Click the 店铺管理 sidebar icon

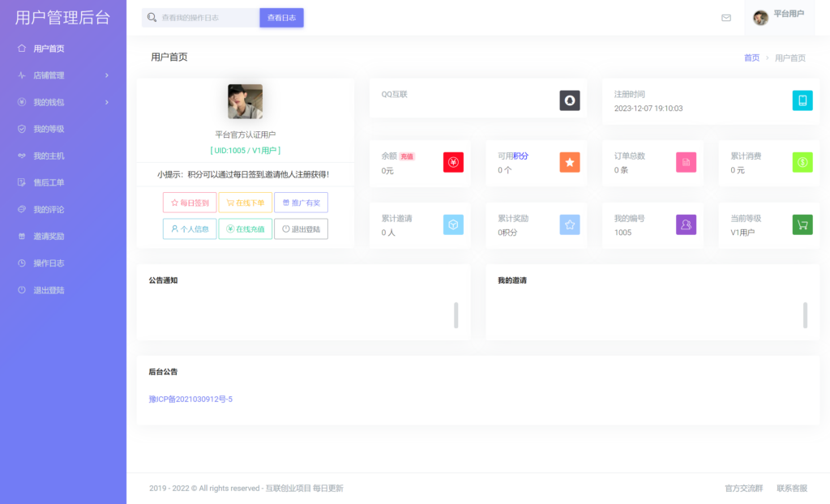(22, 75)
